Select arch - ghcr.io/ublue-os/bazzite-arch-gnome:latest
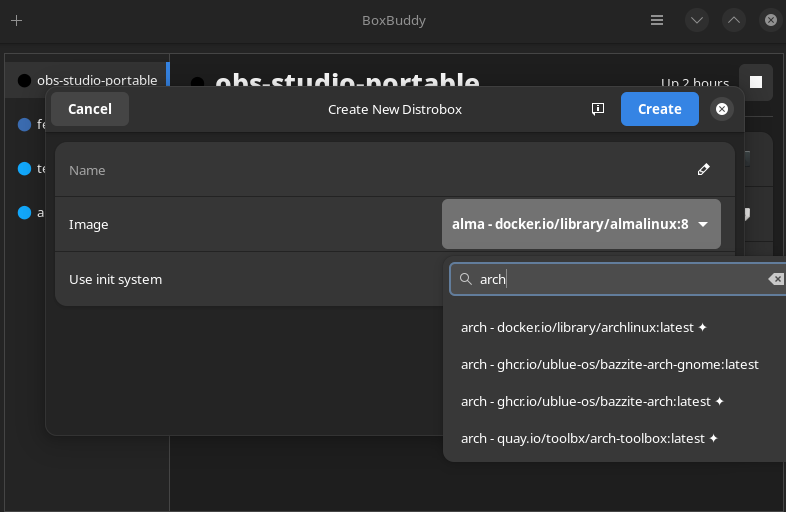Screen dimensions: 786x512 click(x=609, y=364)
